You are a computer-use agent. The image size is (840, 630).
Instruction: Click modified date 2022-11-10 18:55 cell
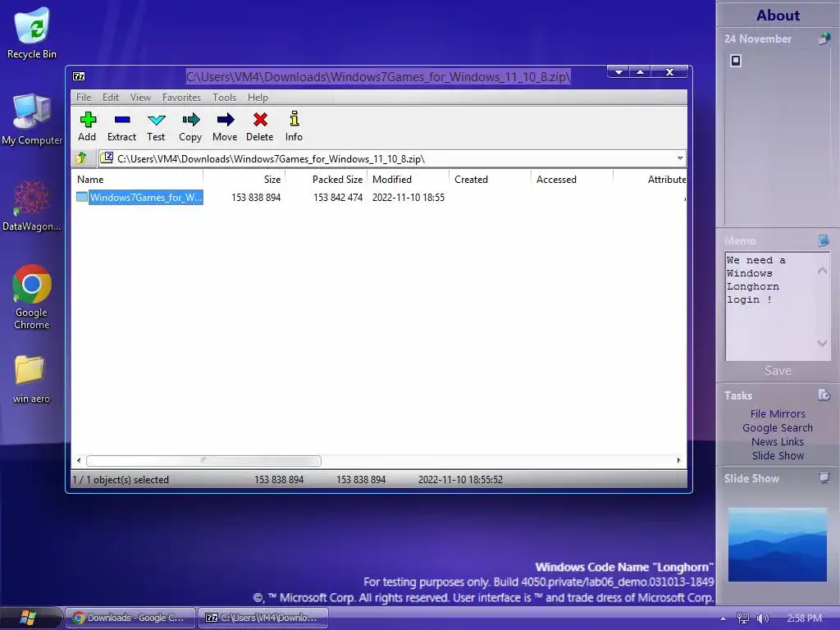[x=409, y=197]
